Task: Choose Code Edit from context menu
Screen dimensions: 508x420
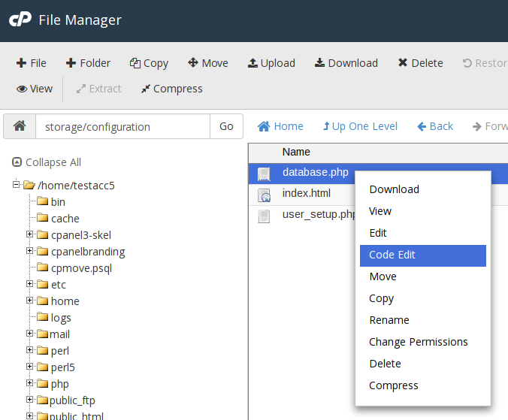Action: pos(392,255)
